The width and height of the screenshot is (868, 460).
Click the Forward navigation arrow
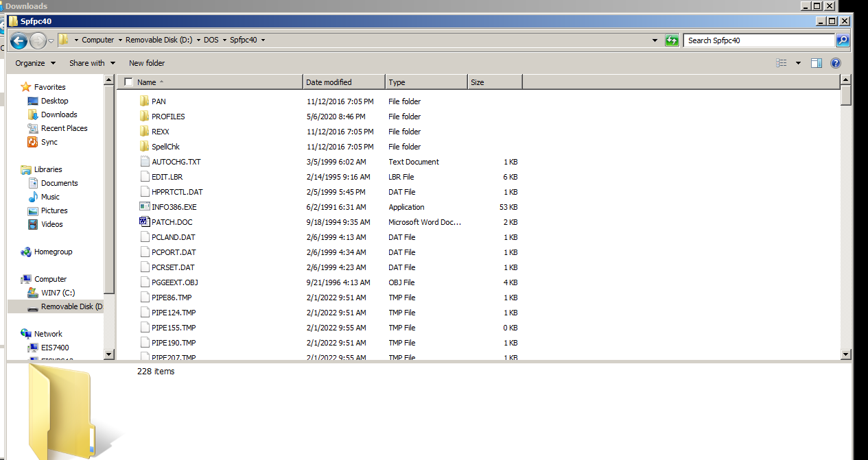click(38, 40)
